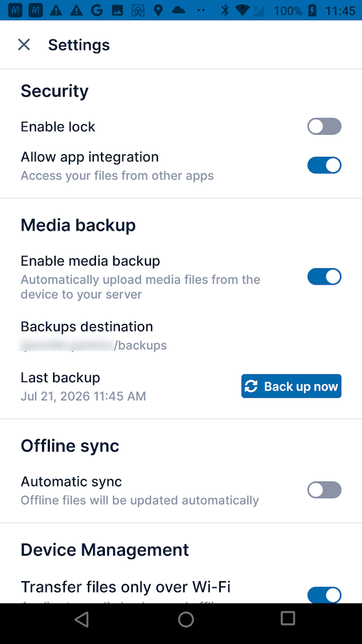The image size is (362, 644).
Task: Tap the location pin status icon
Action: (x=159, y=10)
